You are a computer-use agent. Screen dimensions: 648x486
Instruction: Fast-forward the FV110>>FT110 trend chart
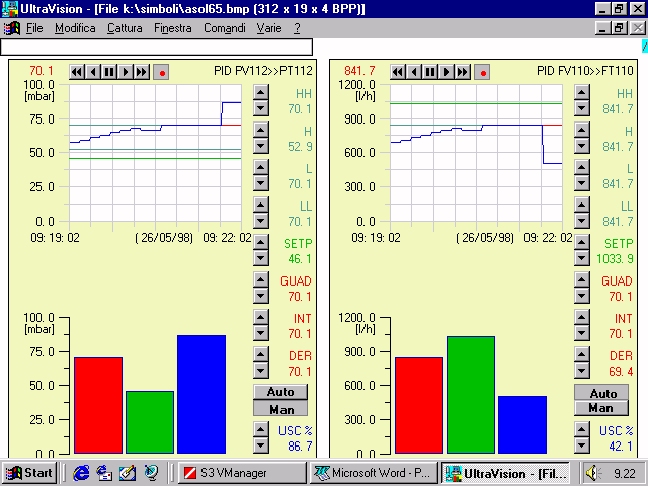(x=464, y=71)
